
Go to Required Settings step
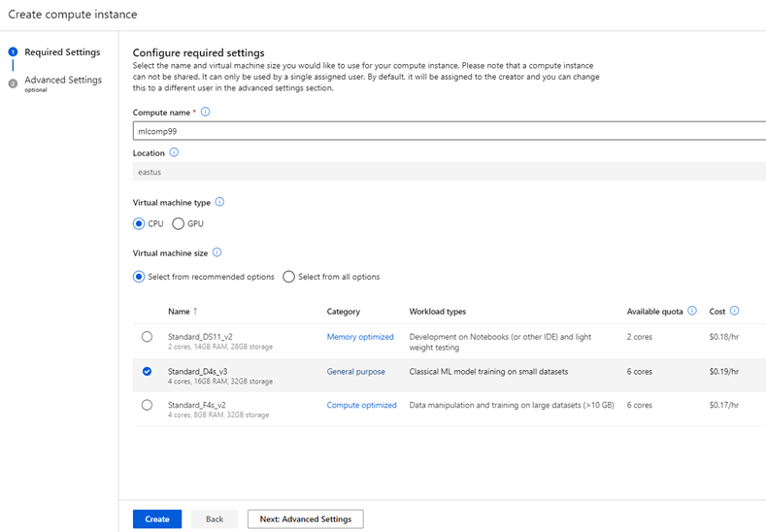tap(62, 52)
